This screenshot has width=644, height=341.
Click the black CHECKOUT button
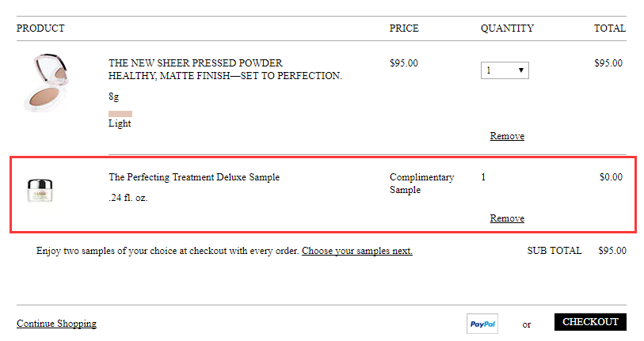(x=590, y=322)
